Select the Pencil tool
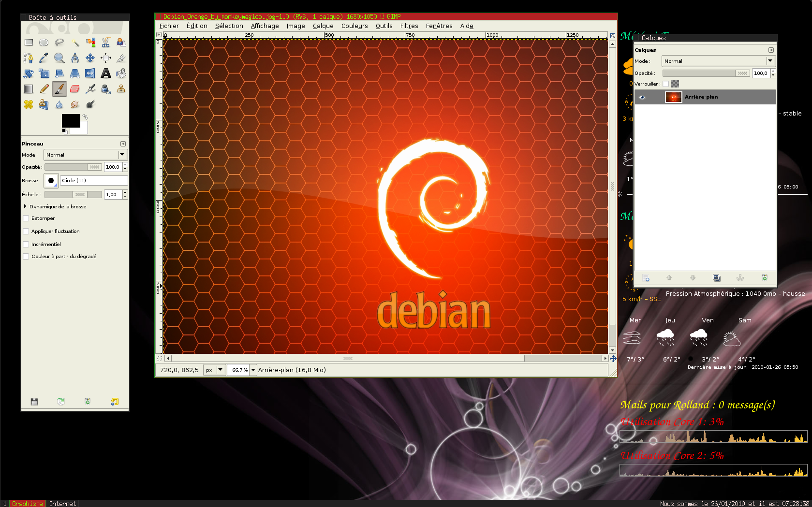The height and width of the screenshot is (507, 812). click(x=44, y=89)
